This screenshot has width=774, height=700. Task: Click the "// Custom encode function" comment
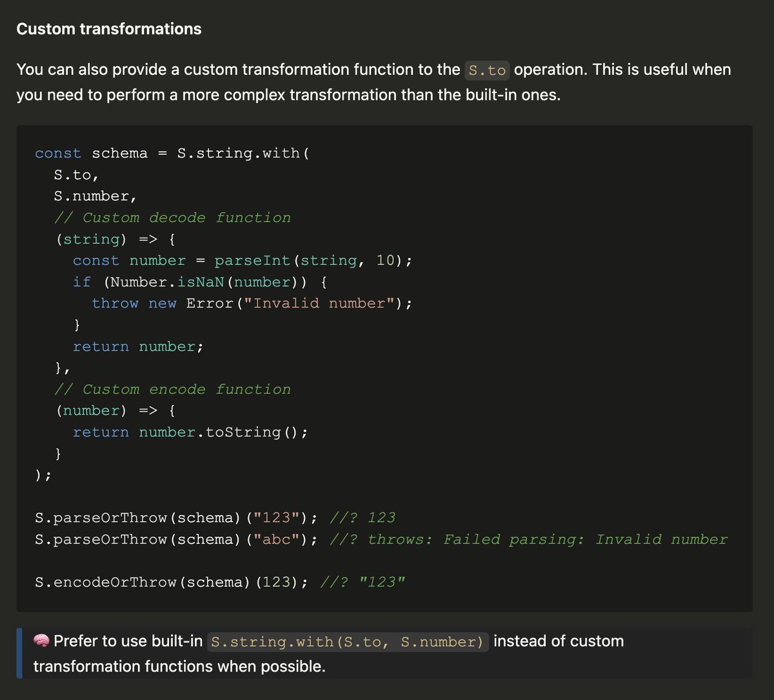pyautogui.click(x=172, y=389)
